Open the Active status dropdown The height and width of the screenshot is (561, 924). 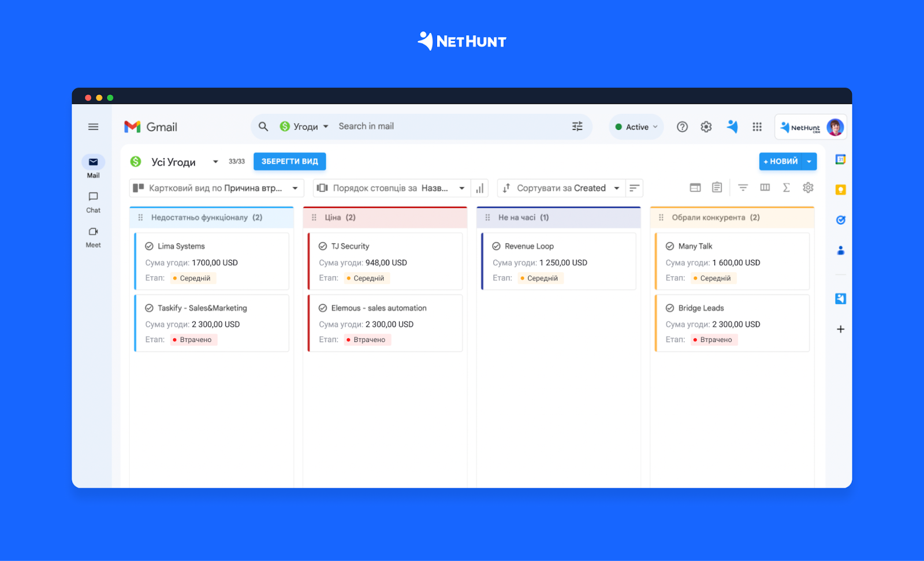tap(636, 127)
